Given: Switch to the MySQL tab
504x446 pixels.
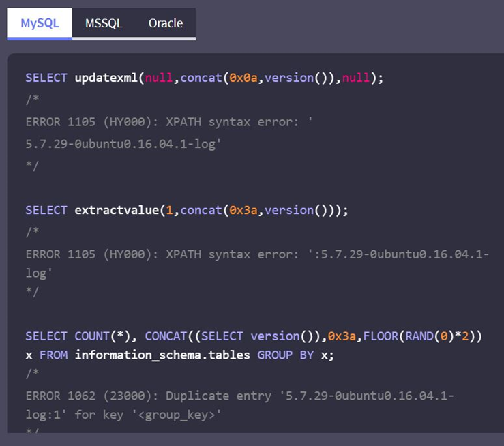Looking at the screenshot, I should tap(40, 23).
